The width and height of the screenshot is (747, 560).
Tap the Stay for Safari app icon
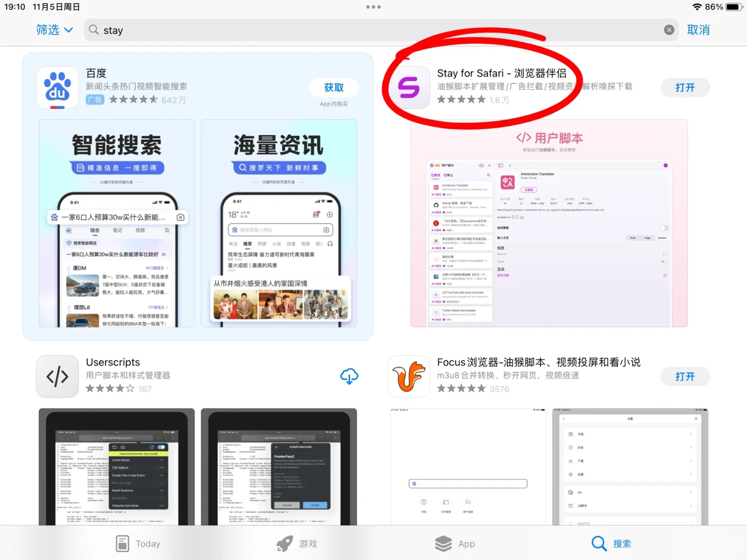tap(408, 88)
